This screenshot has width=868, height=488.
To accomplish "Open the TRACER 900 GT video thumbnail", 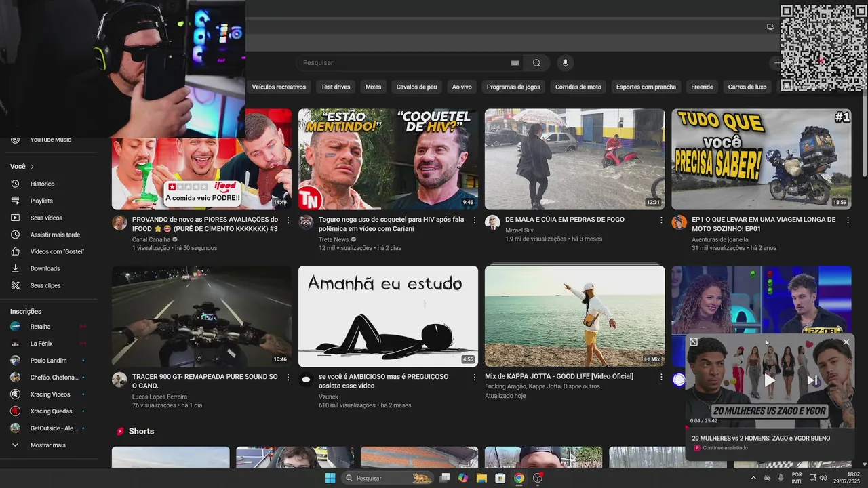I will [x=201, y=316].
